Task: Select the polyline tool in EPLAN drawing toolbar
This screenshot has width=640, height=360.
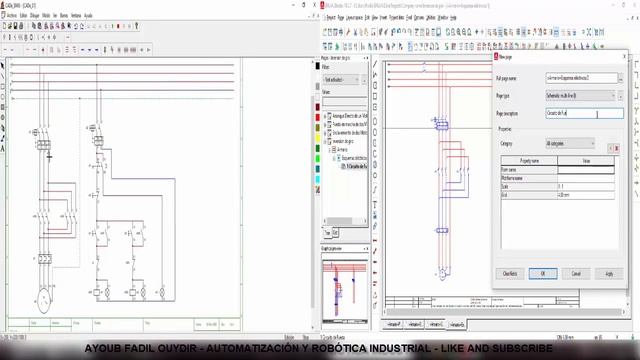Action: click(x=375, y=75)
